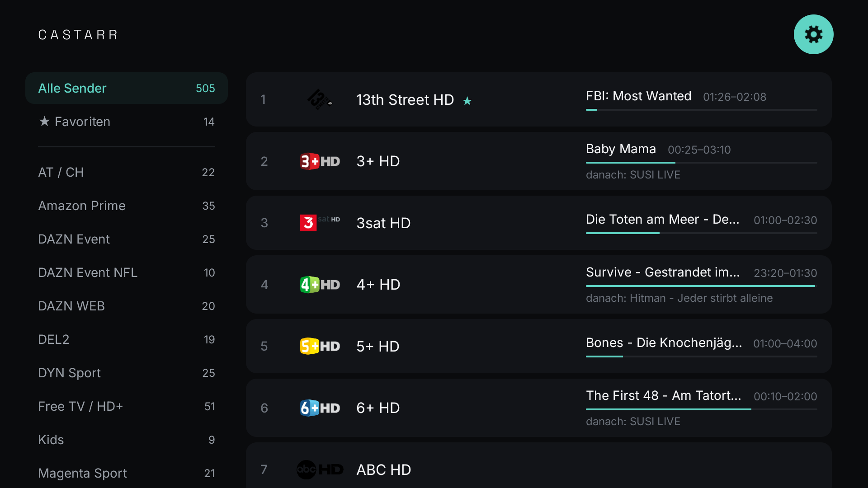Image resolution: width=868 pixels, height=488 pixels.
Task: Select DAZN Event NFL group
Action: click(x=127, y=272)
